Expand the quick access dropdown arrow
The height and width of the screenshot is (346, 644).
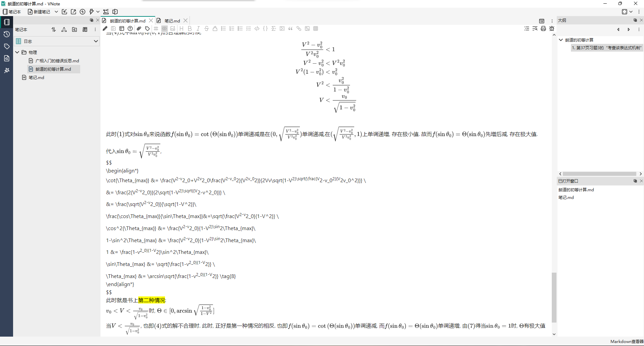click(98, 12)
